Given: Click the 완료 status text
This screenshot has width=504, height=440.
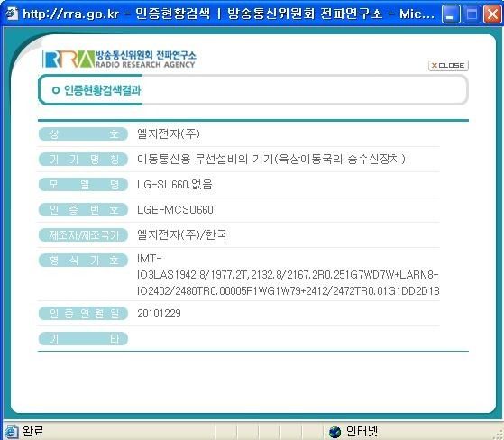Looking at the screenshot, I should point(33,431).
